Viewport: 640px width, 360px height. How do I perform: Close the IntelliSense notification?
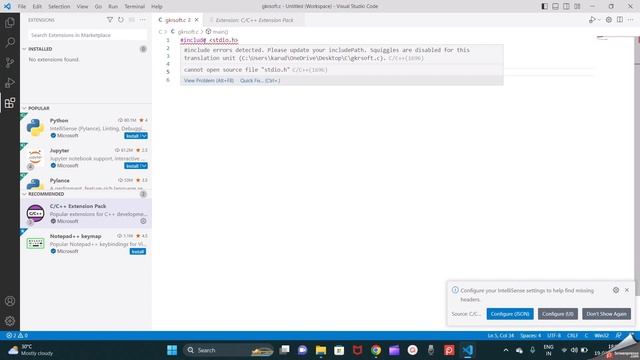pyautogui.click(x=627, y=290)
